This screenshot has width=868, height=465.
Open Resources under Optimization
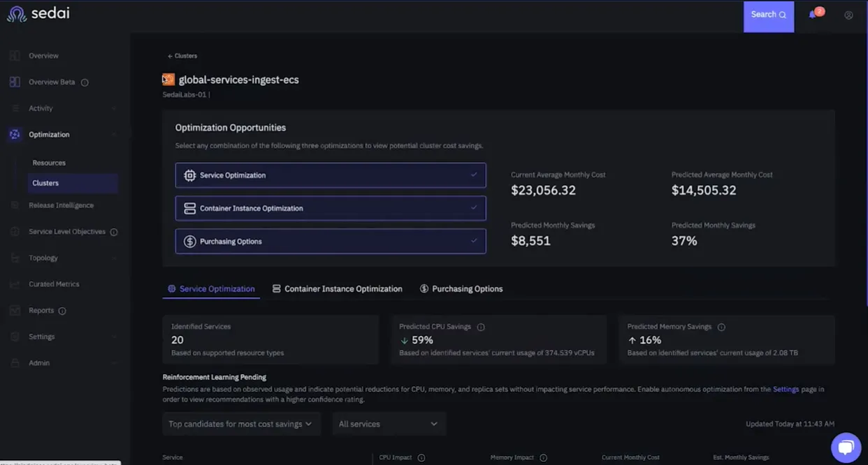(x=49, y=163)
